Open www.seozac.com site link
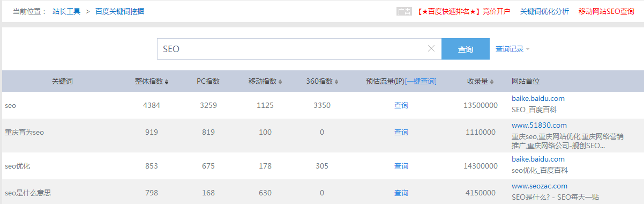The image size is (644, 204). 540,186
